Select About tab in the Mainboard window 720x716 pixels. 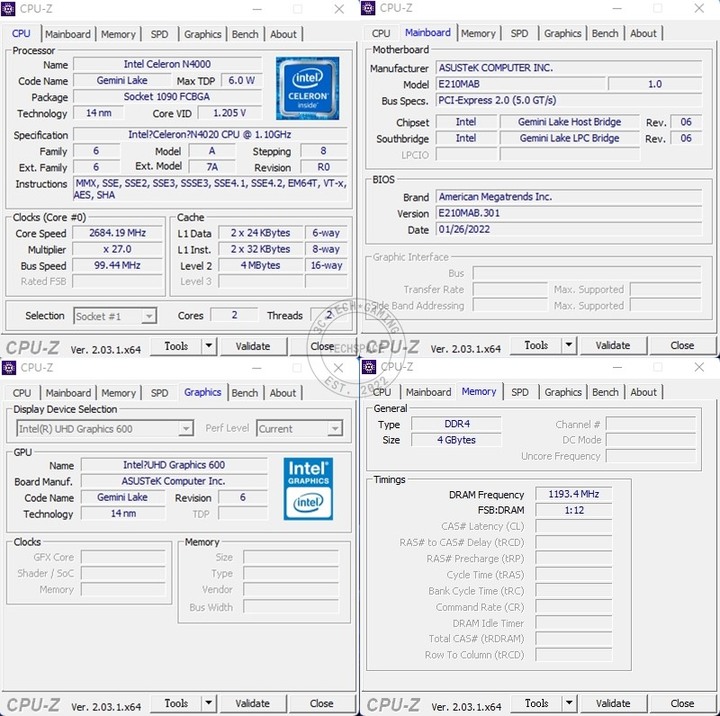point(643,34)
